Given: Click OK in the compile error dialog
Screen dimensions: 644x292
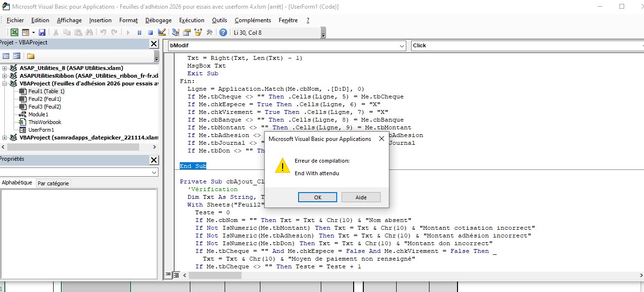Looking at the screenshot, I should click(317, 197).
